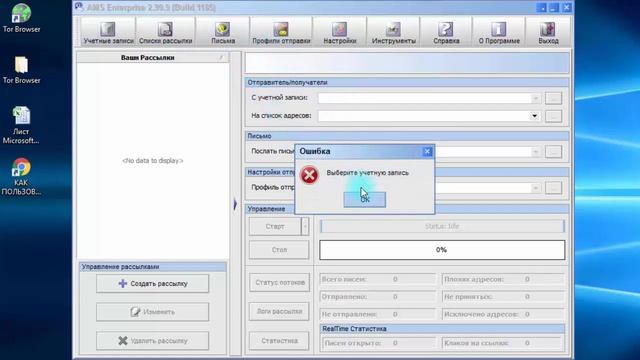Open Учетные записи toolbar icon
This screenshot has height=360, width=640.
[x=108, y=32]
